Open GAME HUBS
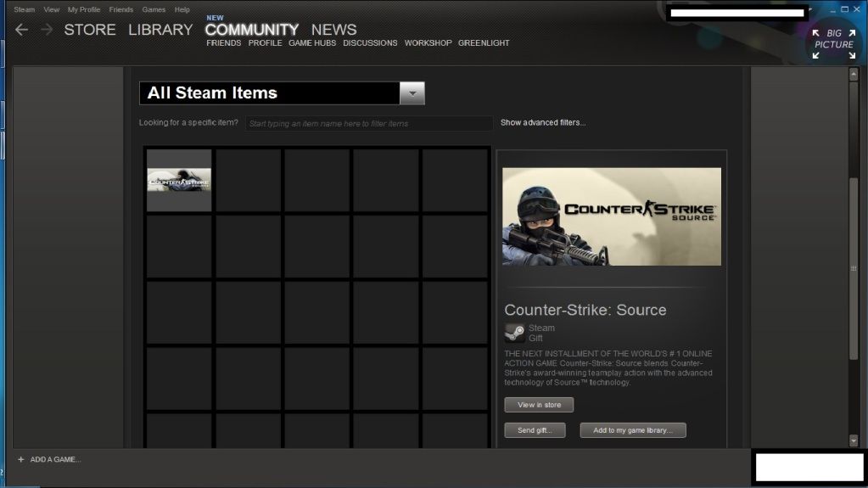Screen dimensions: 868x488 point(312,43)
